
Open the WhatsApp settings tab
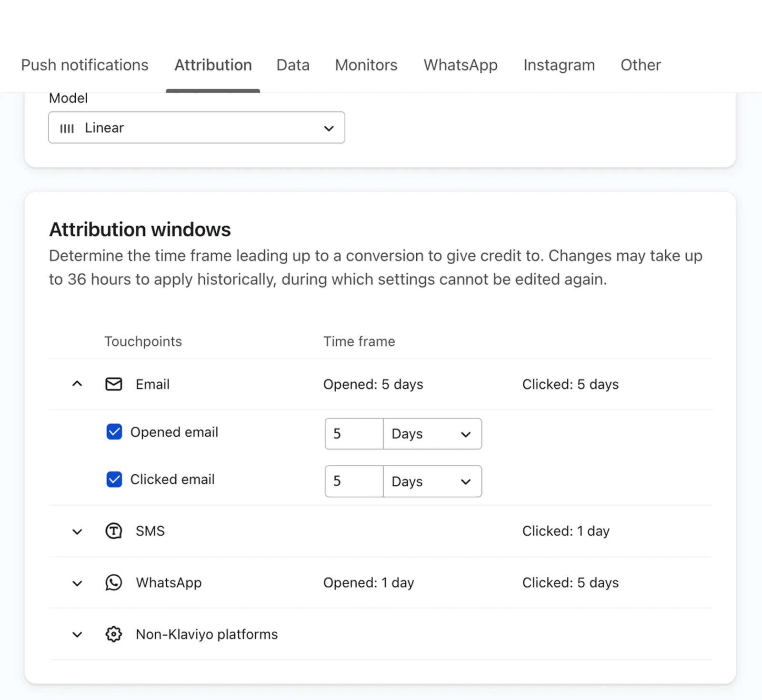(x=461, y=65)
